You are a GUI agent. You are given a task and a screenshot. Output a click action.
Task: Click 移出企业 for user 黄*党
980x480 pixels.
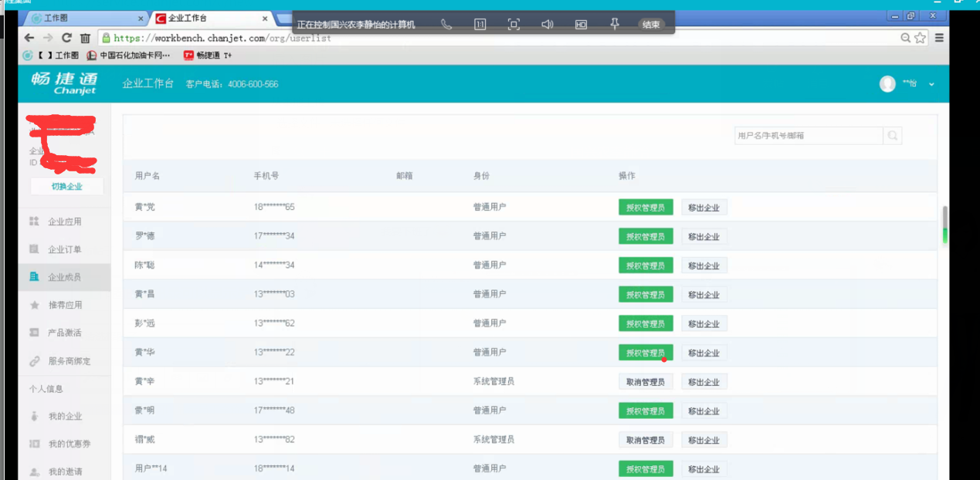704,208
